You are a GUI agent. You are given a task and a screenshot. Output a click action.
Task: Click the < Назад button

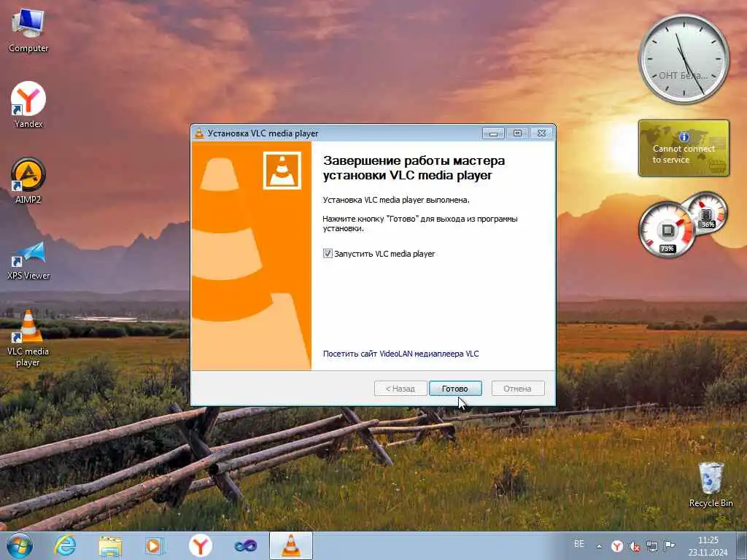tap(400, 389)
